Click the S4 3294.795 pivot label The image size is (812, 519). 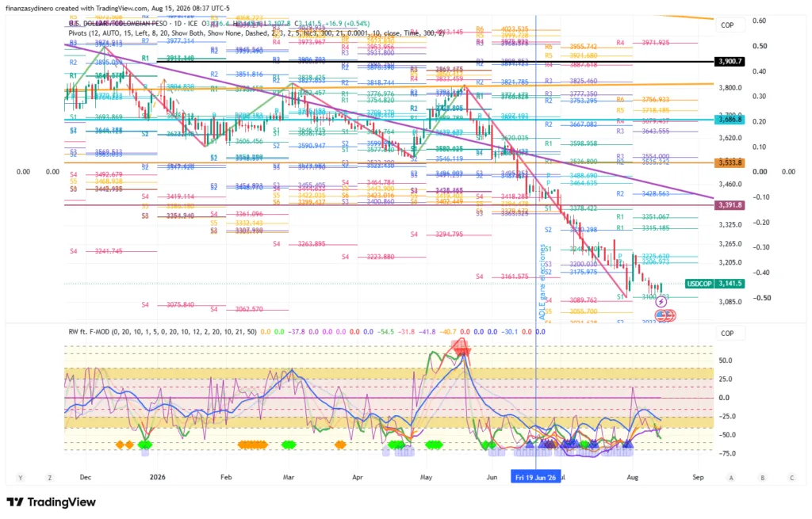pyautogui.click(x=437, y=235)
